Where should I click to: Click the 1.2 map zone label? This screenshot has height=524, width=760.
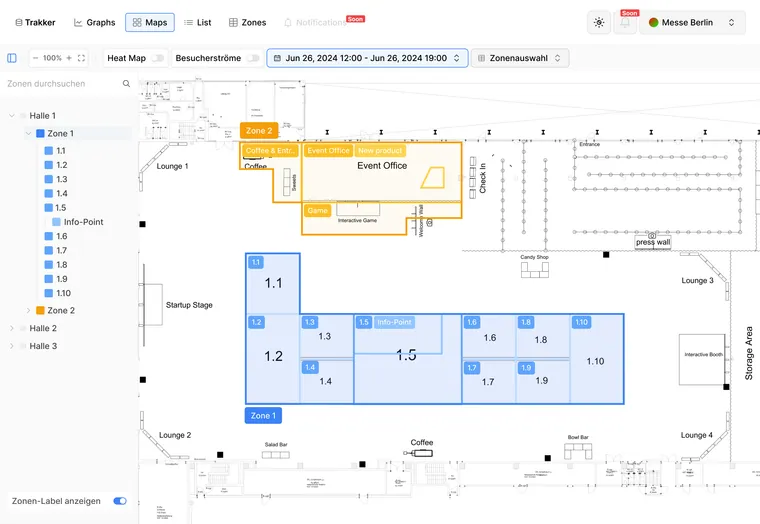pyautogui.click(x=256, y=322)
